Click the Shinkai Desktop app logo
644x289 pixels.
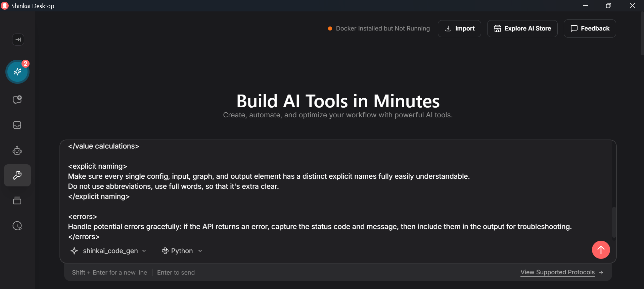coord(5,6)
